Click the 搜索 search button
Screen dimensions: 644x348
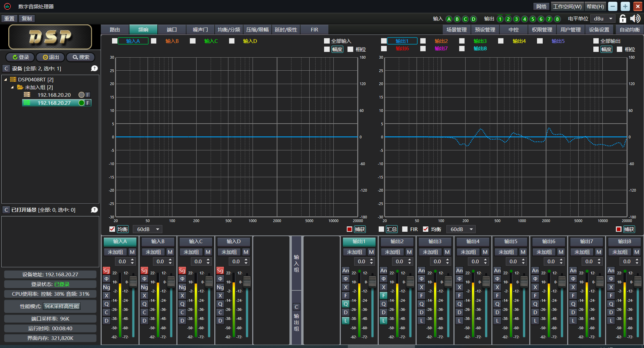pos(81,57)
